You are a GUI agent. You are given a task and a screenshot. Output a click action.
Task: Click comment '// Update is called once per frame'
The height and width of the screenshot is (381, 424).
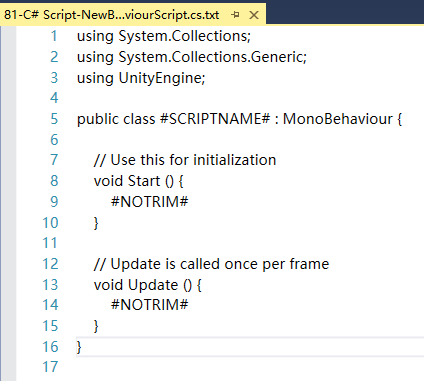point(211,264)
